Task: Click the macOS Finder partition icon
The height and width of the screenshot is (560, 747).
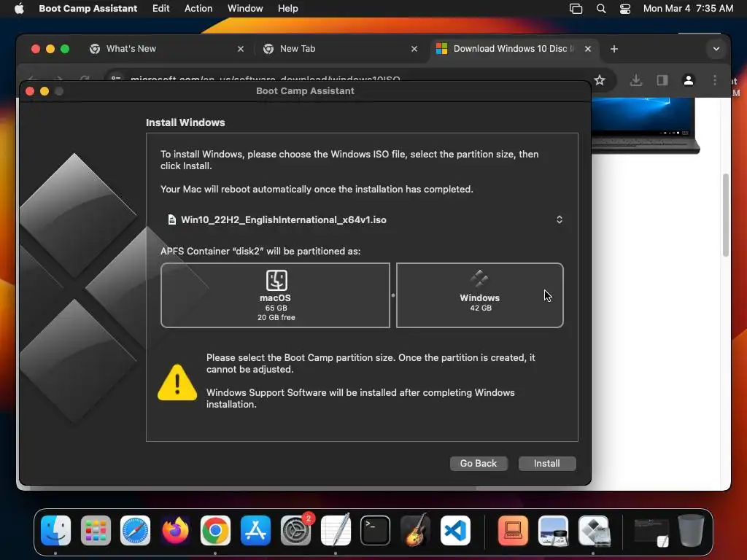Action: (276, 280)
